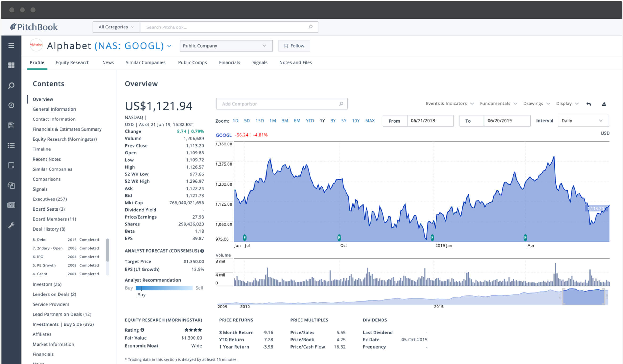The width and height of the screenshot is (623, 364).
Task: Open the lists icon in sidebar
Action: coord(11,145)
